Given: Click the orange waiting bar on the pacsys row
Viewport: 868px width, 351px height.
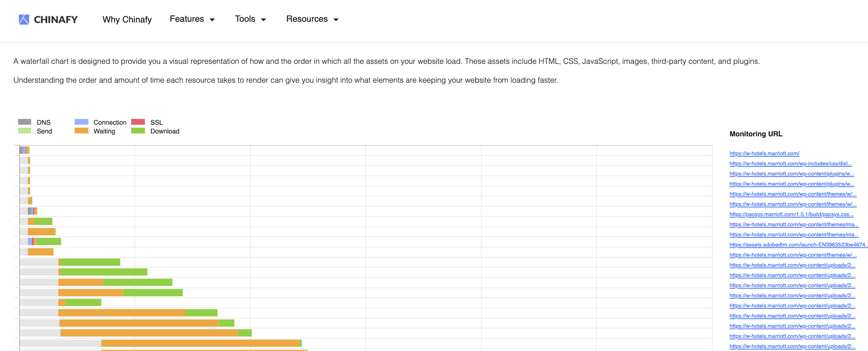Looking at the screenshot, I should click(x=36, y=211).
